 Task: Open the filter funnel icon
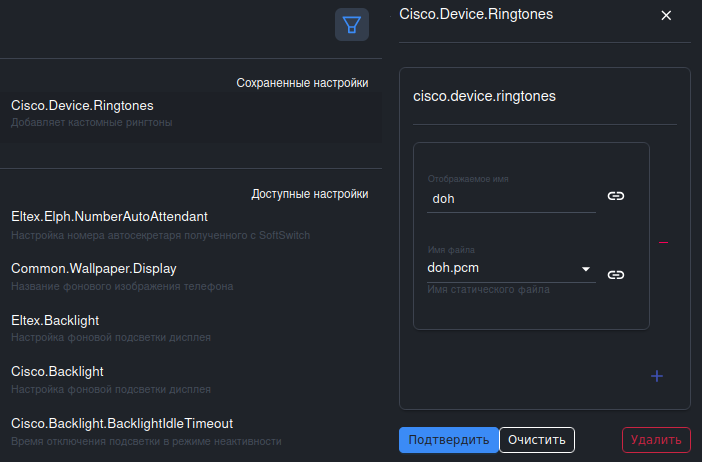click(x=352, y=25)
